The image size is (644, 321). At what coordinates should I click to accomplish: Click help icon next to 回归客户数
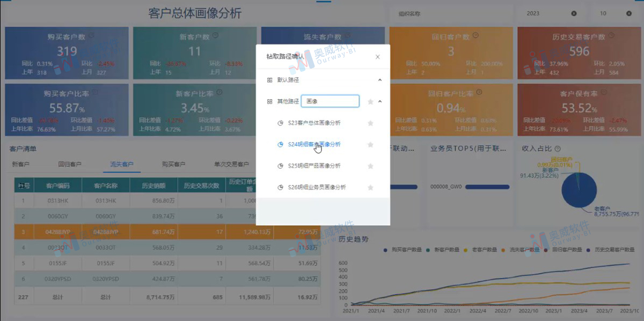tap(475, 35)
